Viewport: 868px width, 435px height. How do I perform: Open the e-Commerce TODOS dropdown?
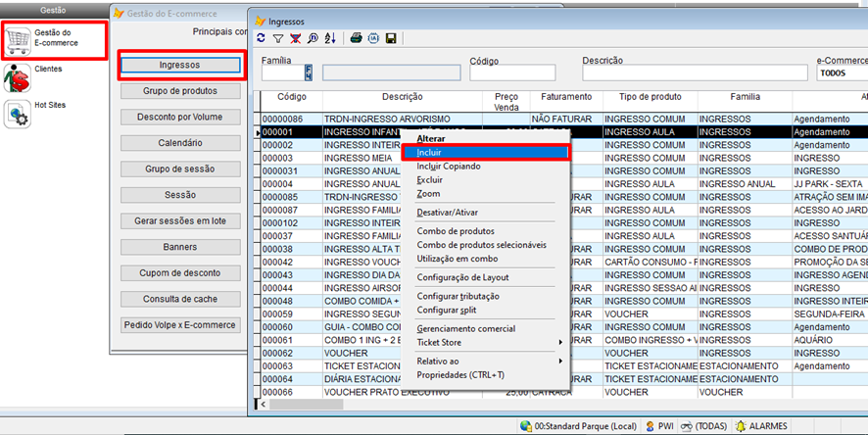click(841, 72)
